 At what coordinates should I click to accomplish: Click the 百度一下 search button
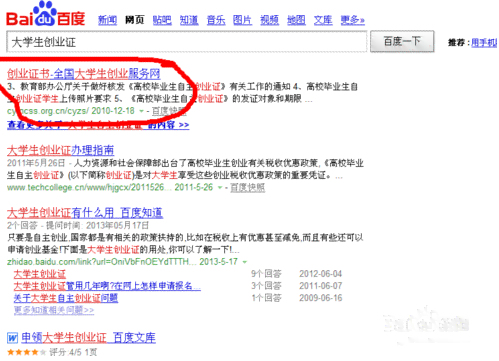(402, 41)
